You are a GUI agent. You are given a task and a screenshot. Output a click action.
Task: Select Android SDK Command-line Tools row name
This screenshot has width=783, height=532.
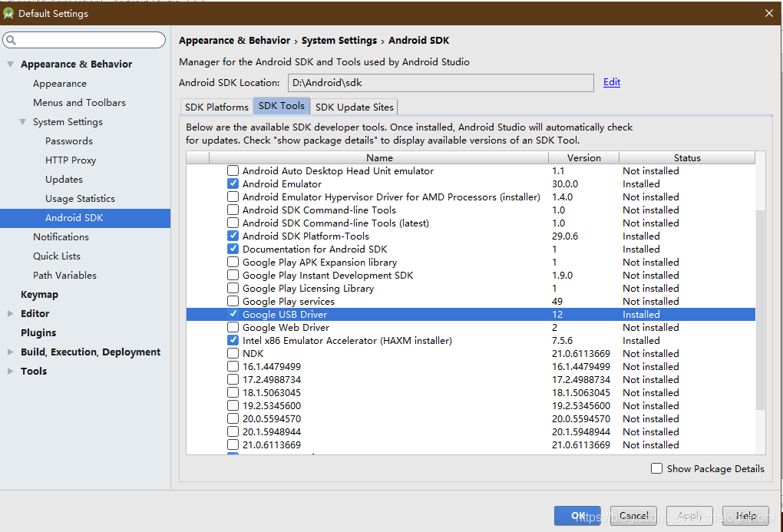point(319,210)
